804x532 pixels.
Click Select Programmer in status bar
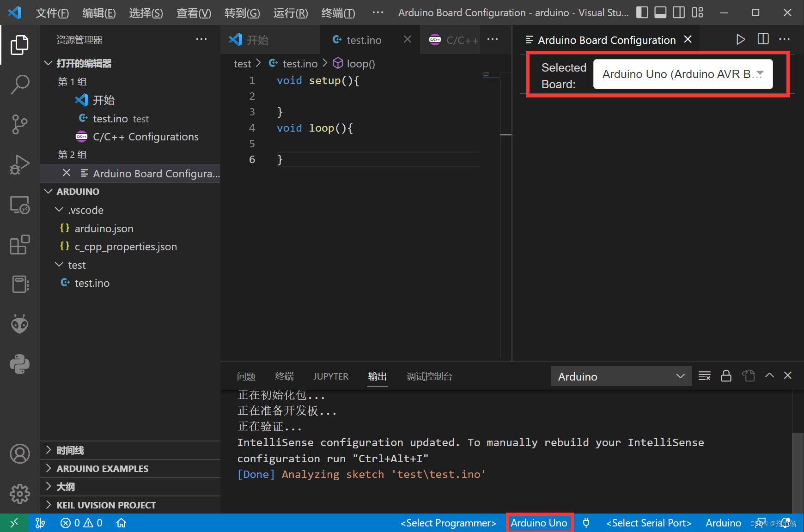(448, 523)
